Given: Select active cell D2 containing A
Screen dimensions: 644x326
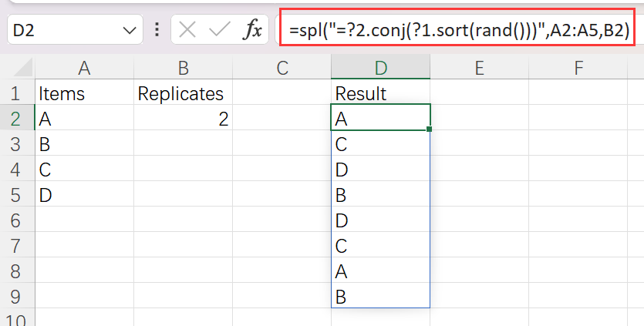Looking at the screenshot, I should coord(380,119).
